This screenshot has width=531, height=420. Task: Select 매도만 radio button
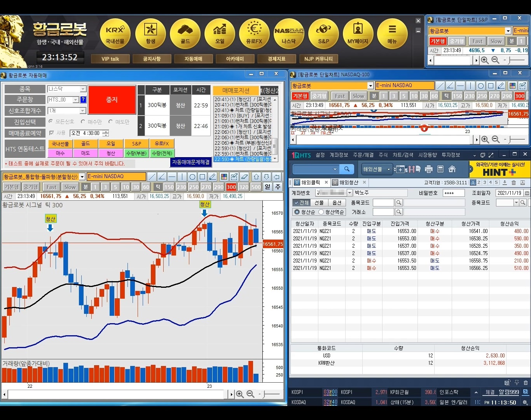111,122
